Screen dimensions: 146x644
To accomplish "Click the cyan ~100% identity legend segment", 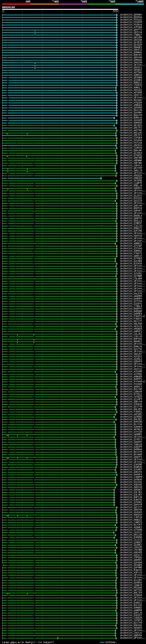I will coord(129,4).
